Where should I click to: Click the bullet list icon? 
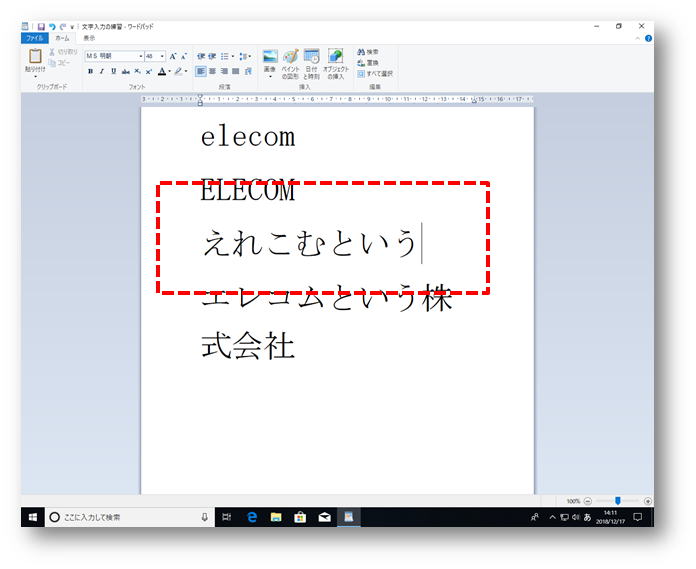pyautogui.click(x=225, y=56)
